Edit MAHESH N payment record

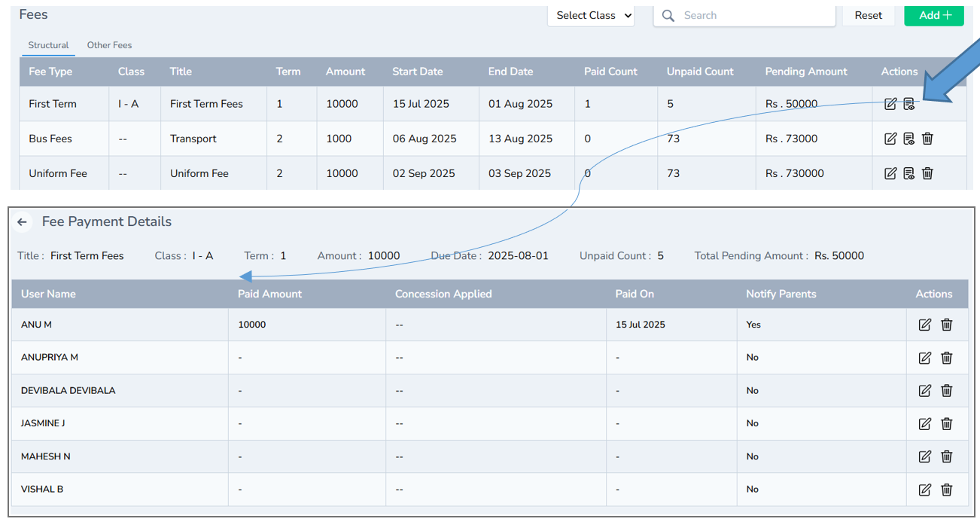pyautogui.click(x=925, y=456)
